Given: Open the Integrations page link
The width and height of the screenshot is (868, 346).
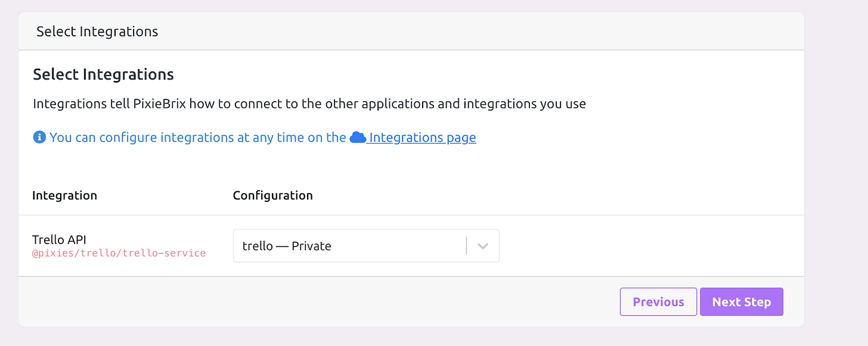Looking at the screenshot, I should click(422, 137).
